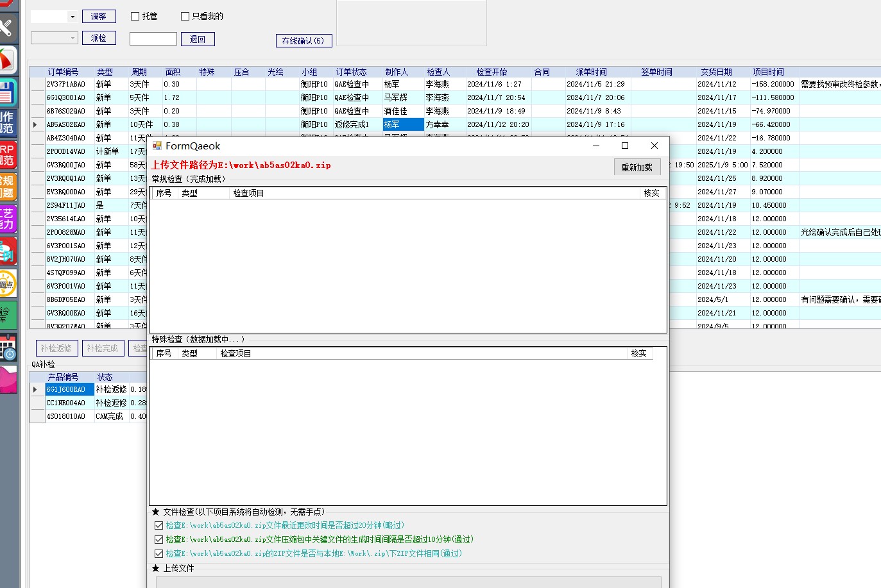Click the row selector arrow for AB5AS02KA0

coord(37,124)
